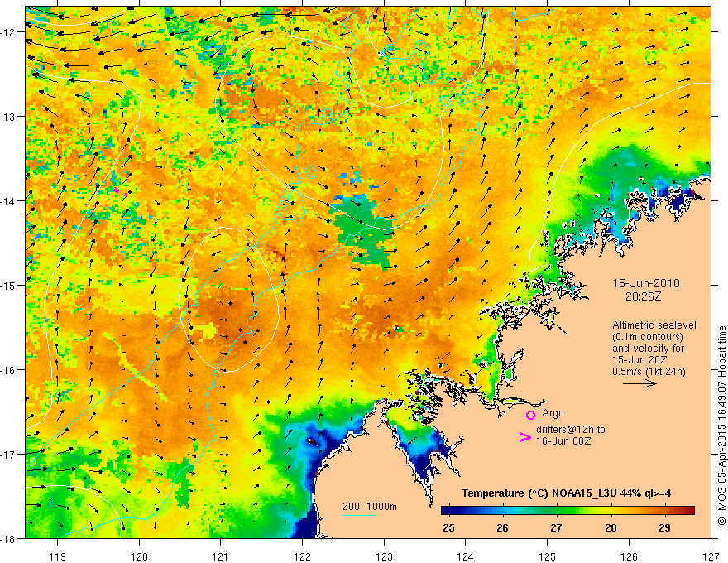
Task: Click the longitude axis label 122
Action: click(302, 556)
